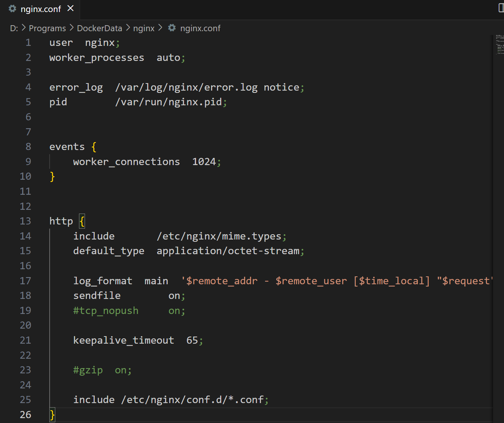Click the '$remote_addr' variable
The height and width of the screenshot is (423, 504).
coord(222,281)
